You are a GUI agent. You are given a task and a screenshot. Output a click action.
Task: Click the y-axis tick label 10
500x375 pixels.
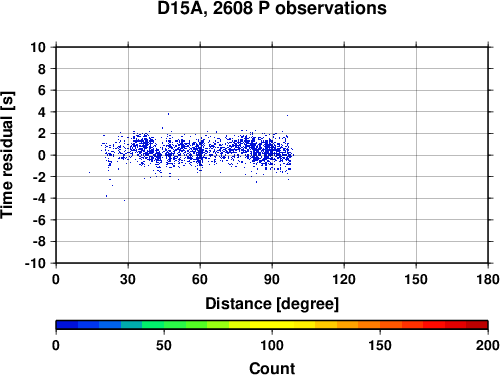coord(38,47)
